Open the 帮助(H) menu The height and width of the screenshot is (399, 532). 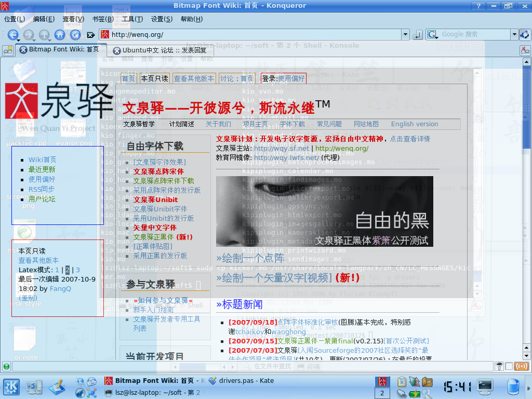[x=192, y=19]
